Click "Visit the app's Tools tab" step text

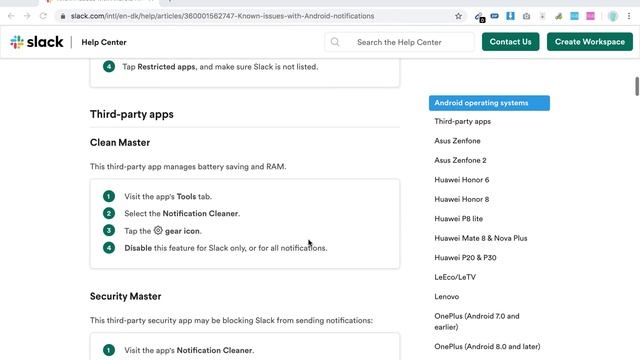coord(168,196)
